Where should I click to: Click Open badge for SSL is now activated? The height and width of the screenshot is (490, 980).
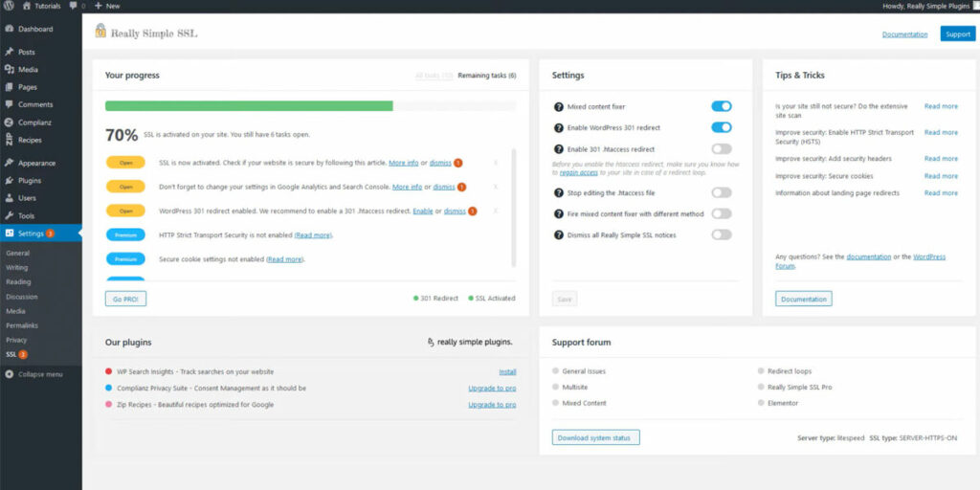(x=125, y=163)
